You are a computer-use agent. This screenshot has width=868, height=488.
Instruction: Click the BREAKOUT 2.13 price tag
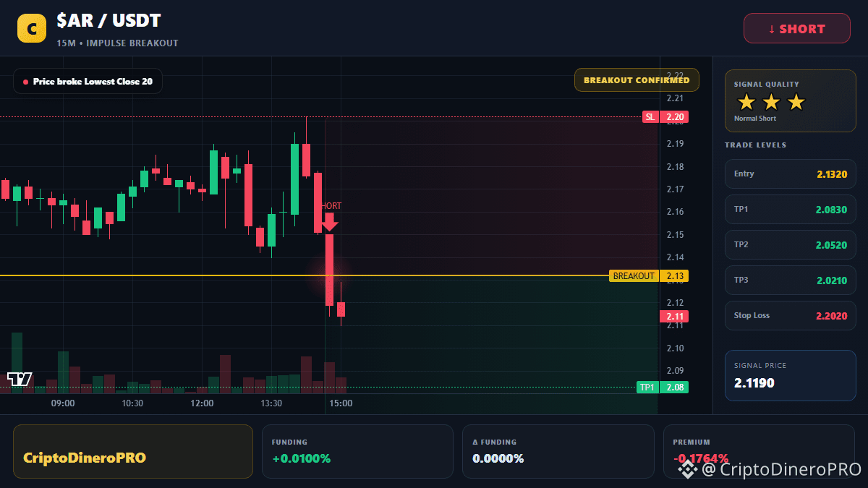click(x=649, y=275)
